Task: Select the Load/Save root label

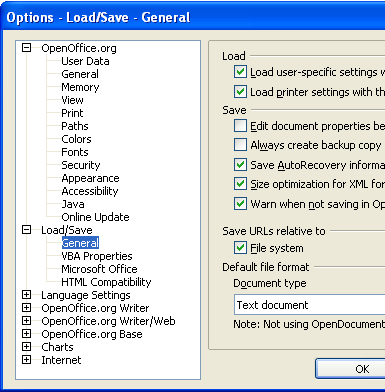Action: (67, 230)
